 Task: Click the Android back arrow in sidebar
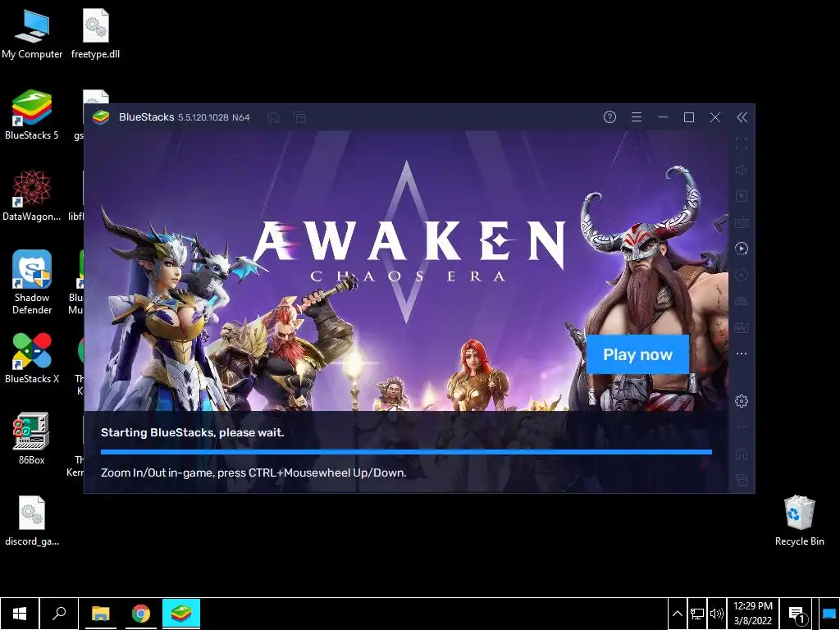point(742,427)
